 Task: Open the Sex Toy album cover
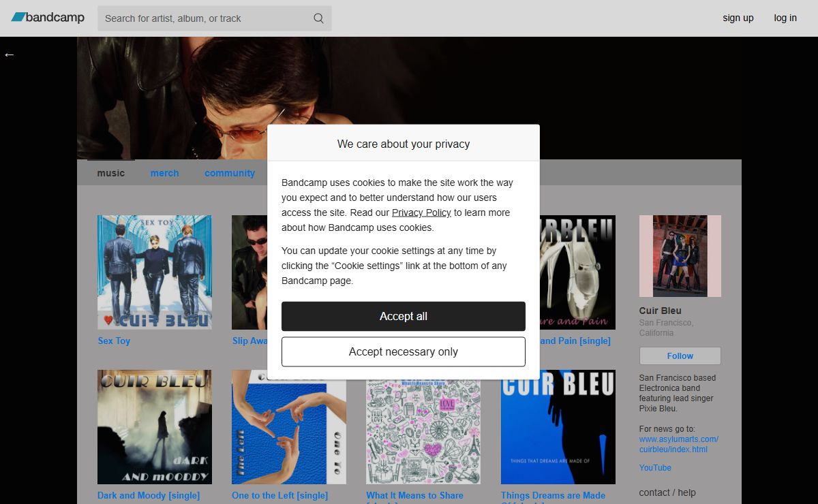click(155, 272)
